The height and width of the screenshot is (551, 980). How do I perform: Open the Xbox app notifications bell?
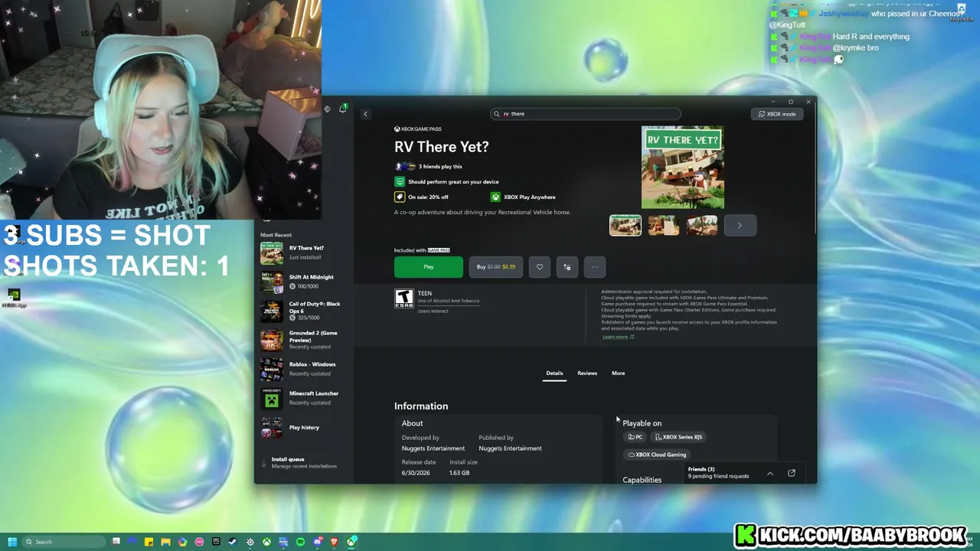pos(343,109)
